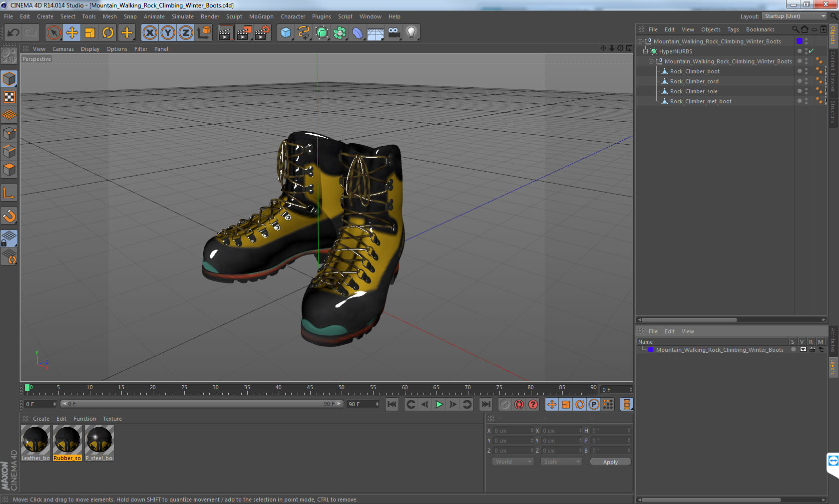
Task: Collapse the HyperNURBS object tree
Action: [646, 51]
